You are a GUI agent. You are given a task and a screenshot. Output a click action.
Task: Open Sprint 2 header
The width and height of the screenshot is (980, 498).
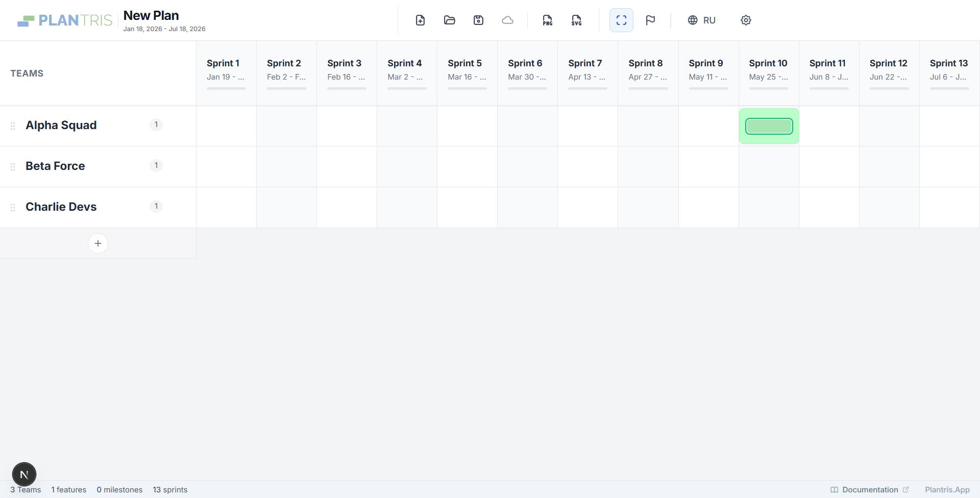point(286,73)
